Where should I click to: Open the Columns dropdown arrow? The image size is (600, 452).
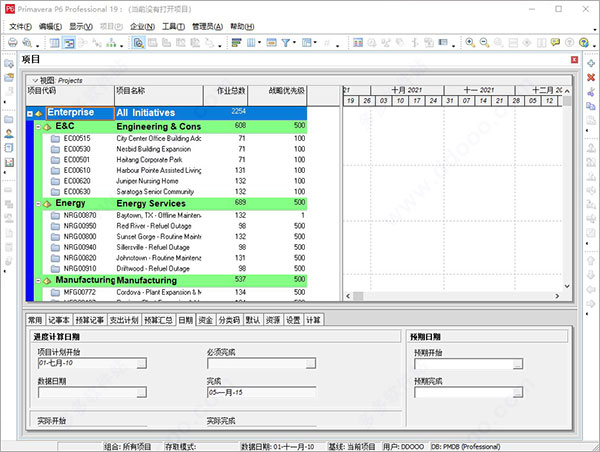click(259, 42)
